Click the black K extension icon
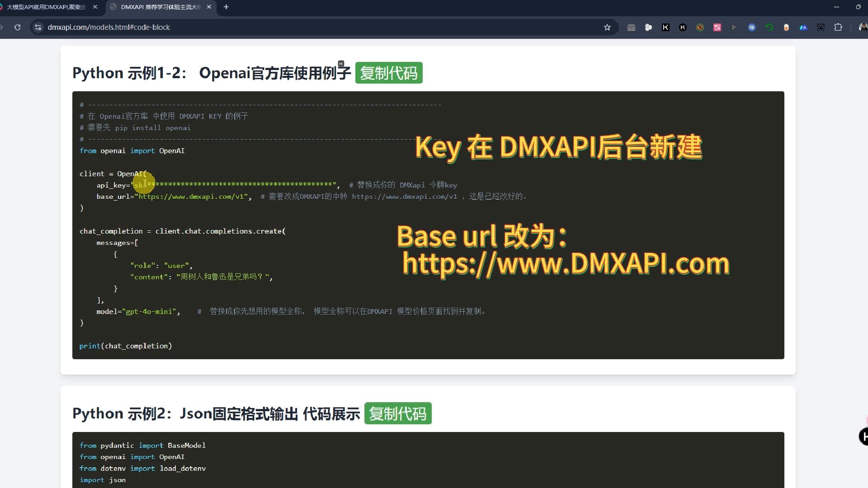 (x=665, y=28)
